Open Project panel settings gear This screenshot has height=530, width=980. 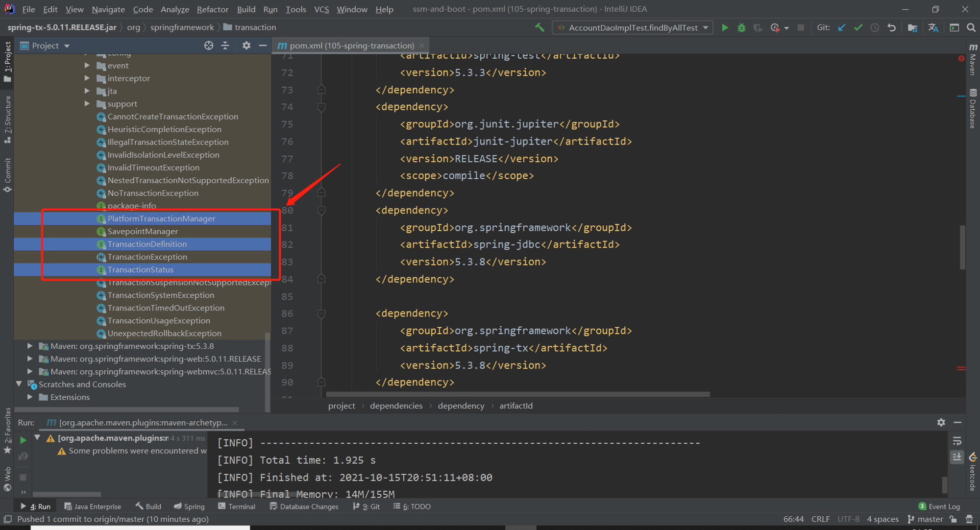click(x=246, y=46)
